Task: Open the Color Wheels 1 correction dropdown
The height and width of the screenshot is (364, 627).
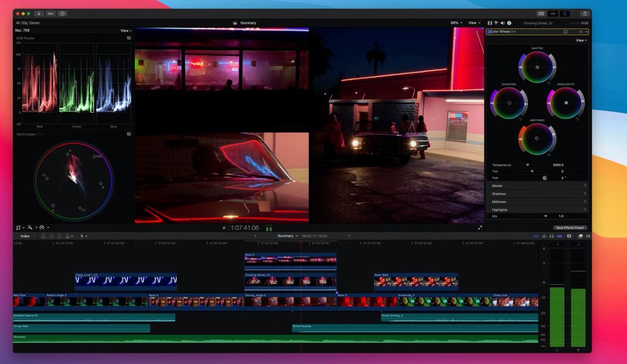Action: pyautogui.click(x=503, y=32)
